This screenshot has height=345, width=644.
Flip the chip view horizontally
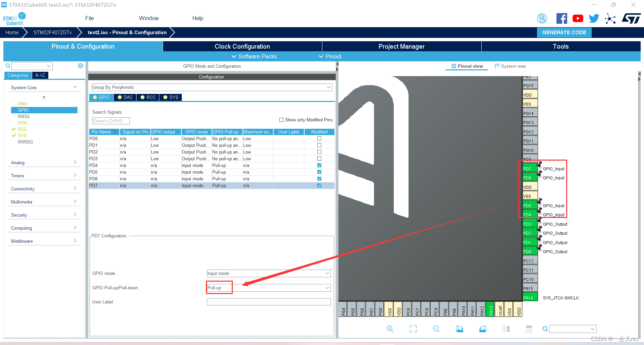(x=506, y=329)
